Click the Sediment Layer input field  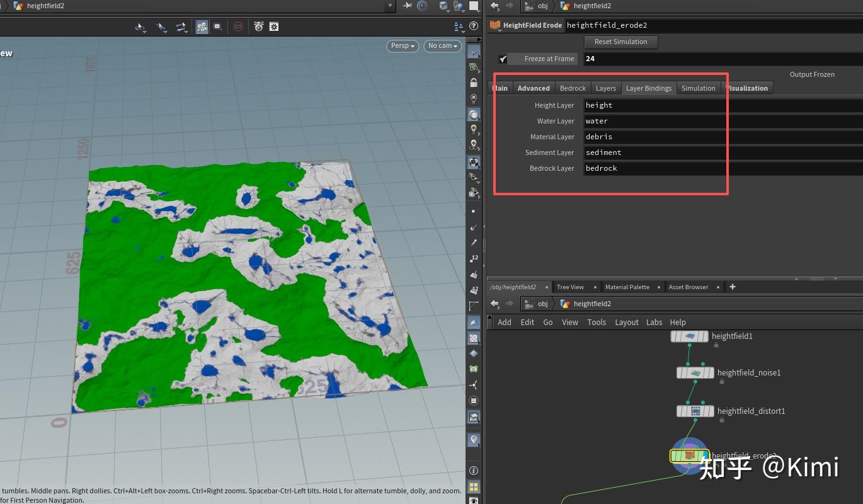[x=723, y=152]
